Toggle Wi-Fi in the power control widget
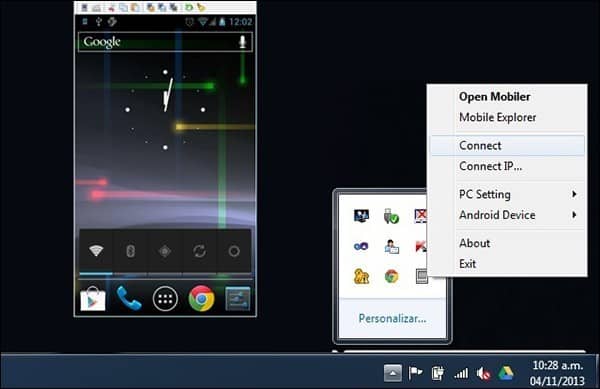This screenshot has height=389, width=600. coord(96,251)
